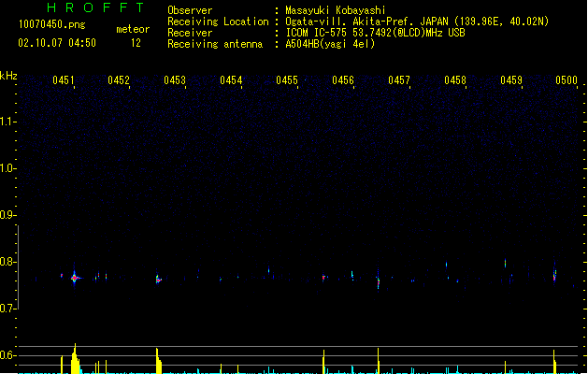588x374 pixels.
Task: Click the 0454 time marker
Action: [231, 80]
